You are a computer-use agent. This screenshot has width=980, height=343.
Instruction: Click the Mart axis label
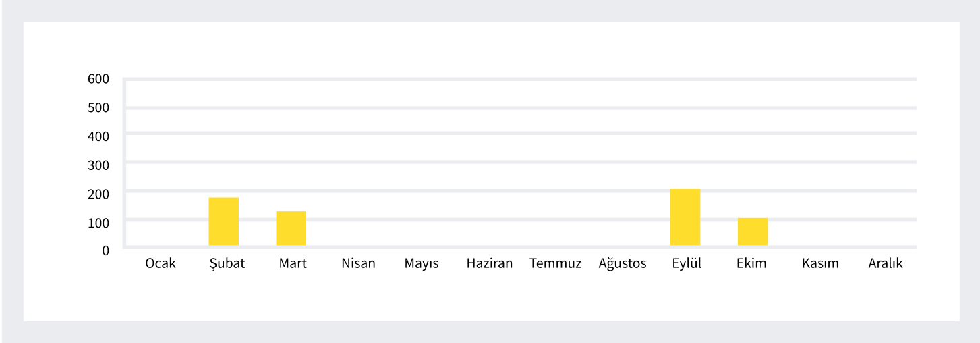click(293, 263)
